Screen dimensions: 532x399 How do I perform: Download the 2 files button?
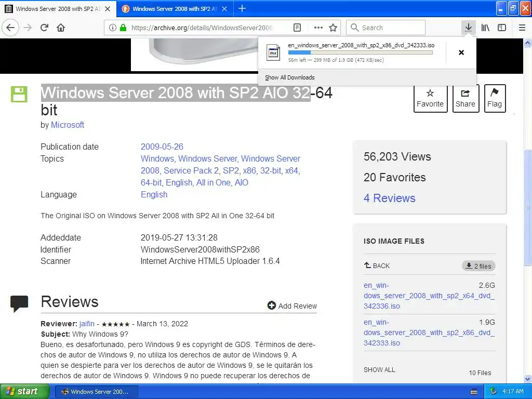coord(478,266)
